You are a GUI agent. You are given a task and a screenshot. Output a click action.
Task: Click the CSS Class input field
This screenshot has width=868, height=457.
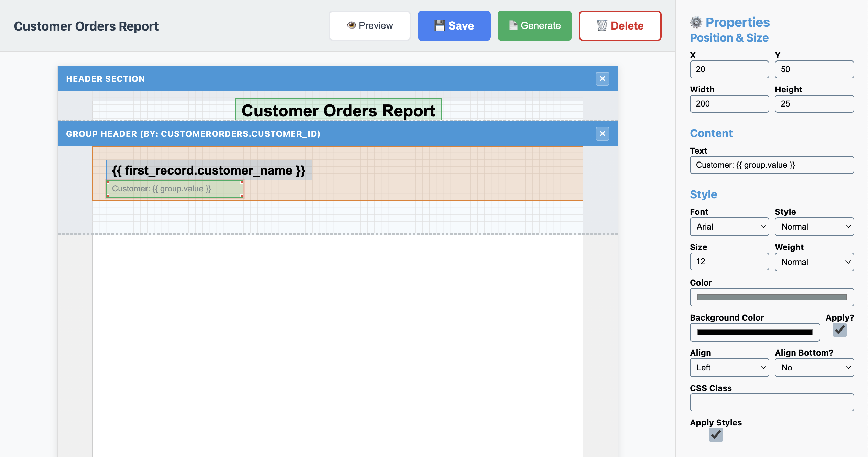(772, 402)
